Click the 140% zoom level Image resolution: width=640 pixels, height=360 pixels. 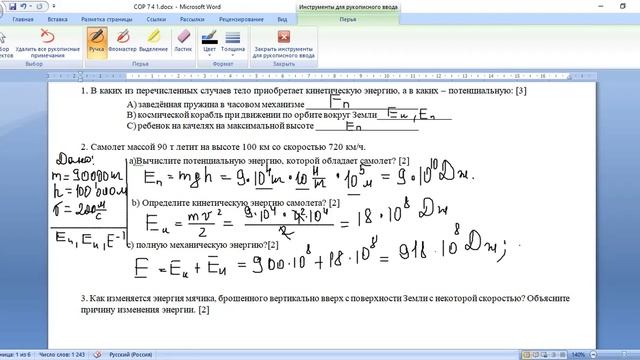(x=578, y=354)
